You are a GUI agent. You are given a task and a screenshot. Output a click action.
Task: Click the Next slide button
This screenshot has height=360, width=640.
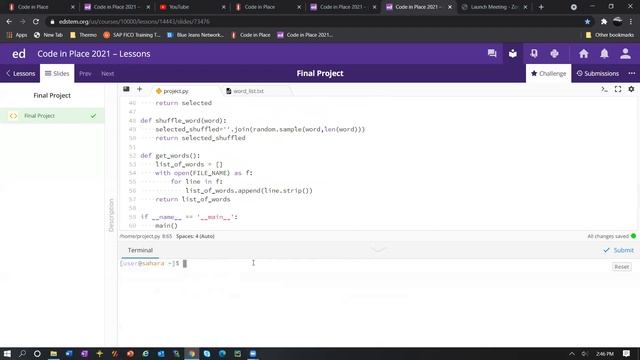tap(107, 73)
